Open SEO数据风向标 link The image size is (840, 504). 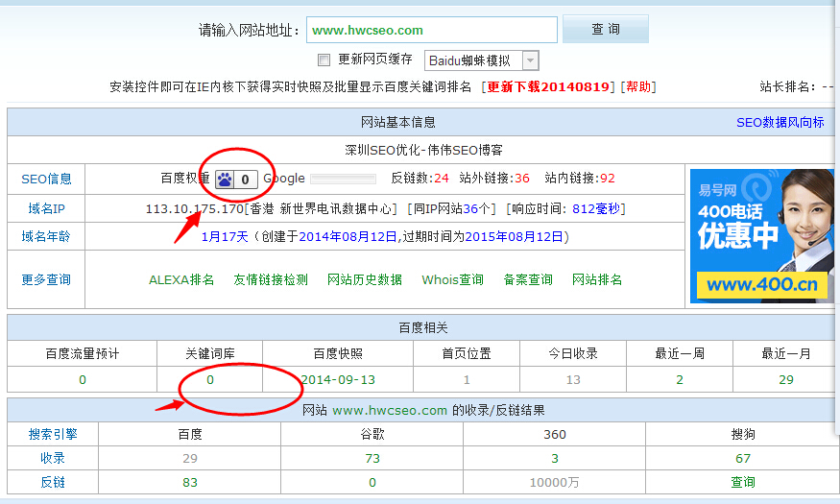(x=780, y=123)
